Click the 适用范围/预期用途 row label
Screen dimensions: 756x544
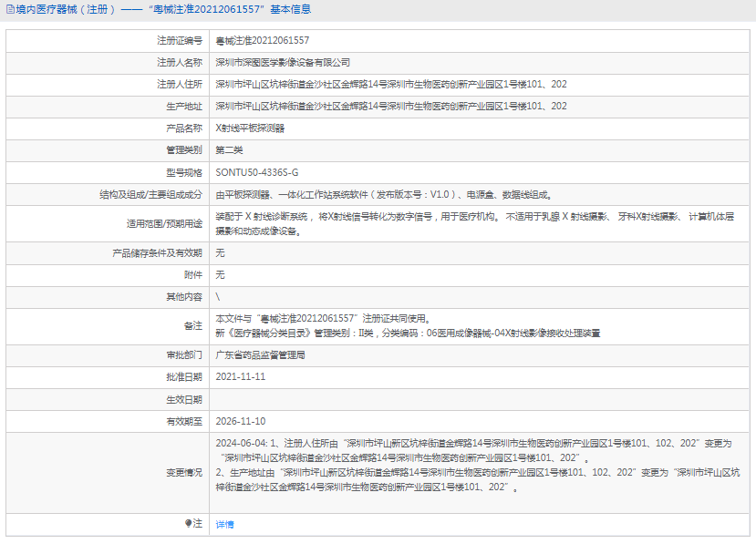[x=164, y=223]
